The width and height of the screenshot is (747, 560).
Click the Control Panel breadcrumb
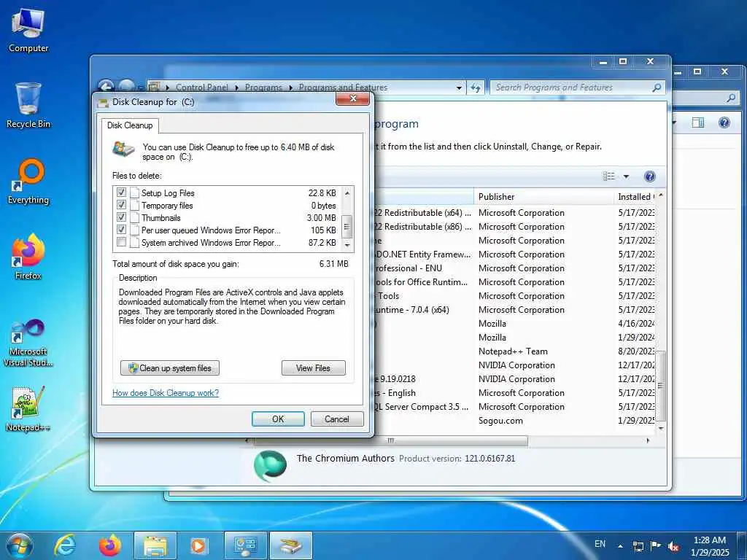[201, 87]
